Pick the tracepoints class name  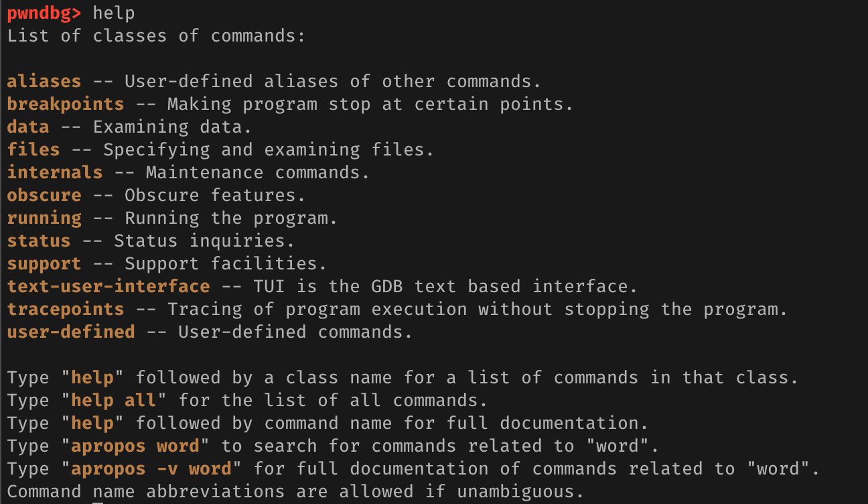click(65, 309)
